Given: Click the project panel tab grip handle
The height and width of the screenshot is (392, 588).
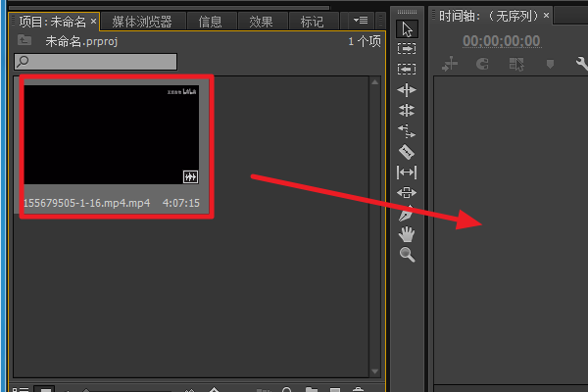Looking at the screenshot, I should pyautogui.click(x=13, y=21).
